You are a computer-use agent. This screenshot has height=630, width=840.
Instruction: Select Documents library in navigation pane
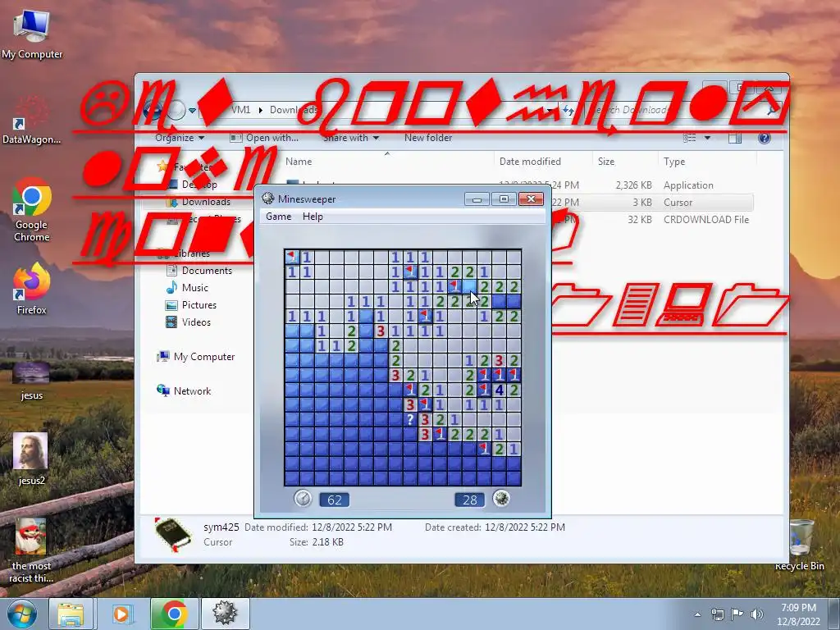tap(207, 271)
